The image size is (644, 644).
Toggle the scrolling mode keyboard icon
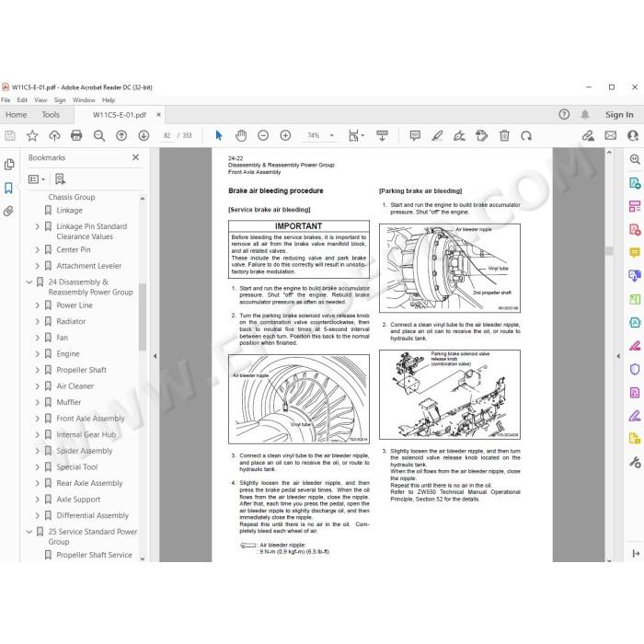click(x=382, y=135)
